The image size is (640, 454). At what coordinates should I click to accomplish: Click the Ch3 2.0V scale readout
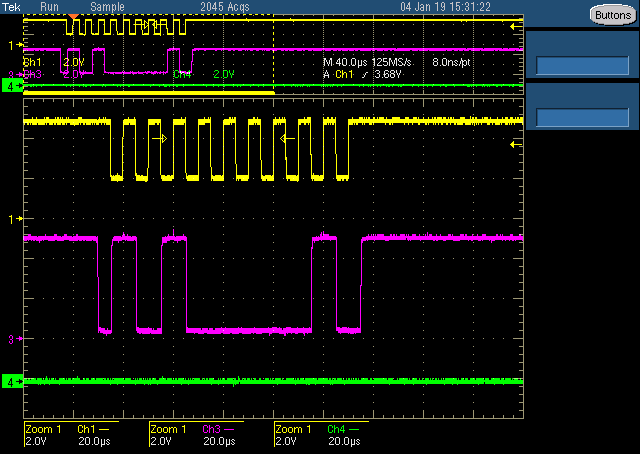(54, 74)
